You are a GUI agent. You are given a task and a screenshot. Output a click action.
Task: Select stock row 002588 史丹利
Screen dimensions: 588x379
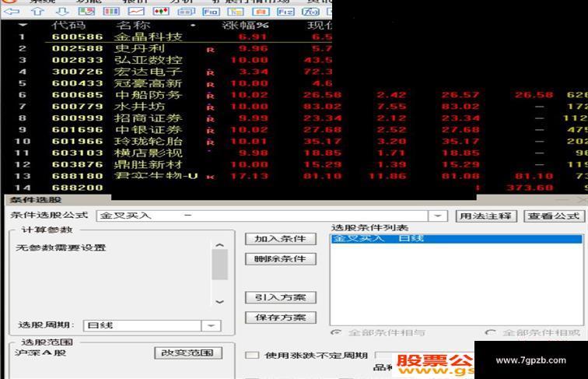tap(166, 48)
